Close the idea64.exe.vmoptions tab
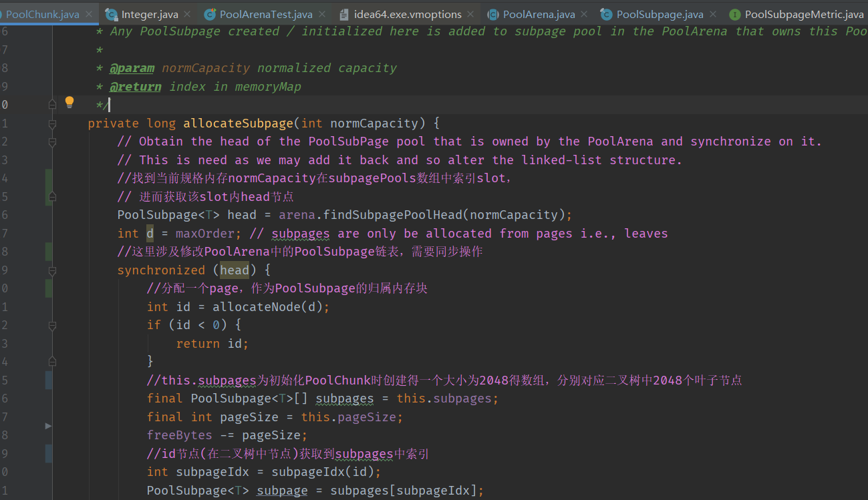This screenshot has width=868, height=500. [x=472, y=14]
